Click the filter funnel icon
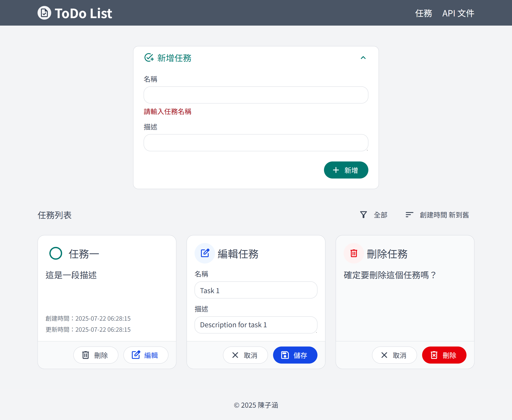 click(x=363, y=215)
